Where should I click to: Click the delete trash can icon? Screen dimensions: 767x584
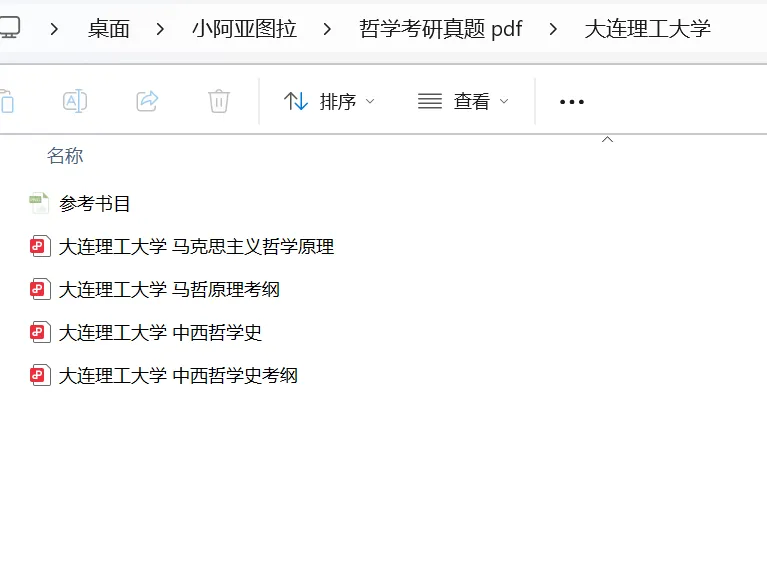[x=219, y=101]
